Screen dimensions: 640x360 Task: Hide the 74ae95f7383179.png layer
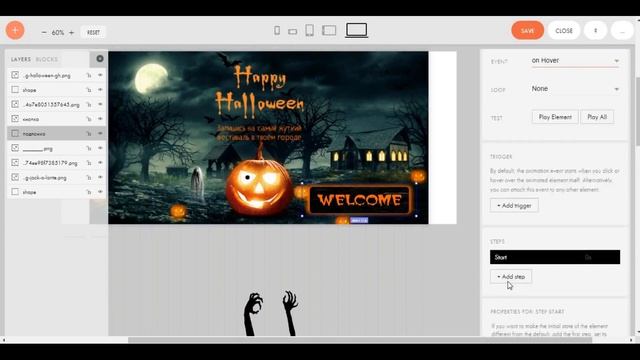click(100, 162)
